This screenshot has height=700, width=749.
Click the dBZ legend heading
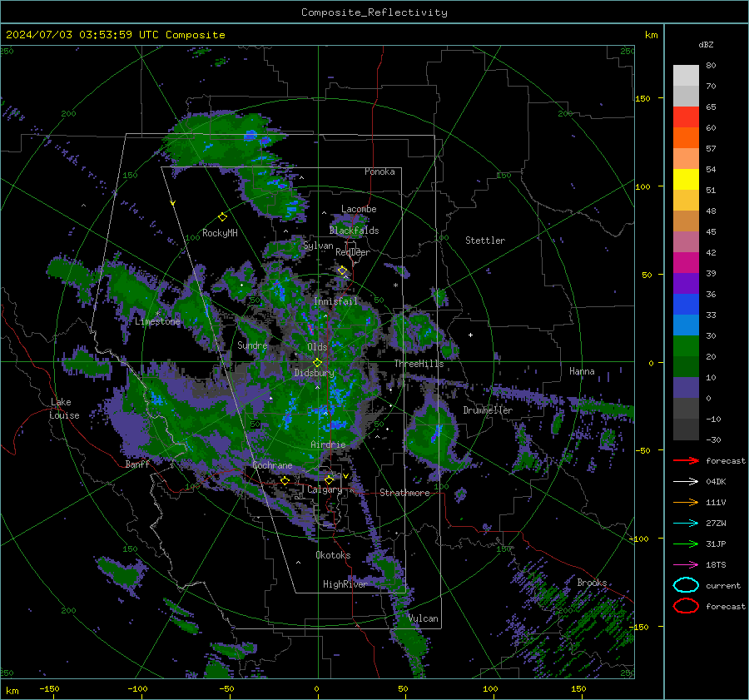click(x=706, y=45)
